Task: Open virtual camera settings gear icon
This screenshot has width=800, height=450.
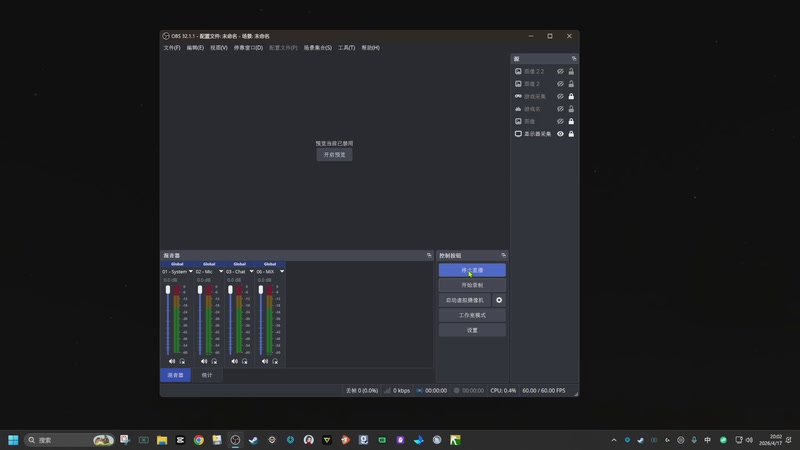Action: pyautogui.click(x=499, y=300)
